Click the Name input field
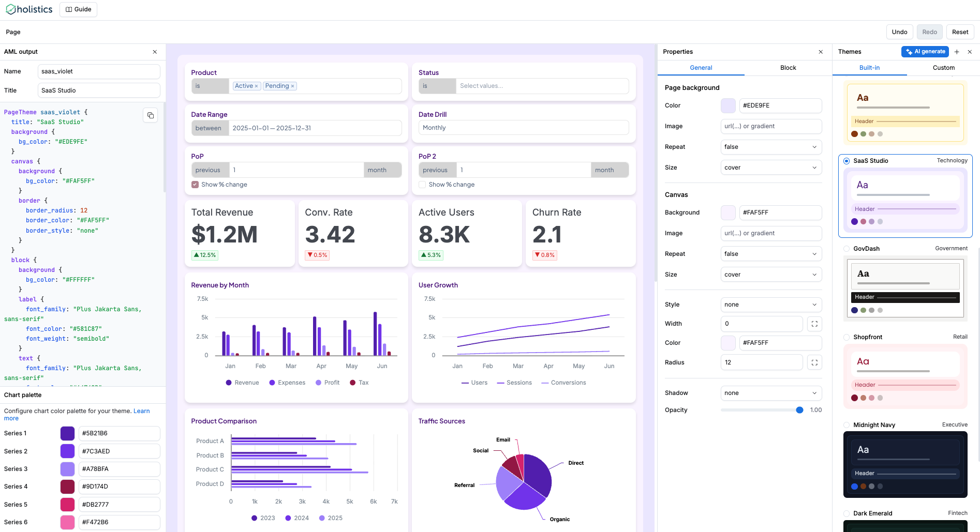 point(98,71)
